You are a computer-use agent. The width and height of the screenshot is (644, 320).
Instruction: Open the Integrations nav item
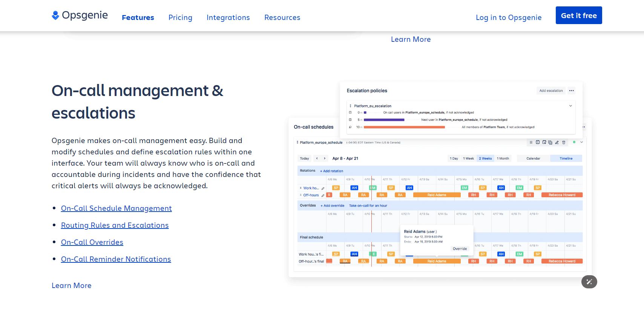pos(228,17)
